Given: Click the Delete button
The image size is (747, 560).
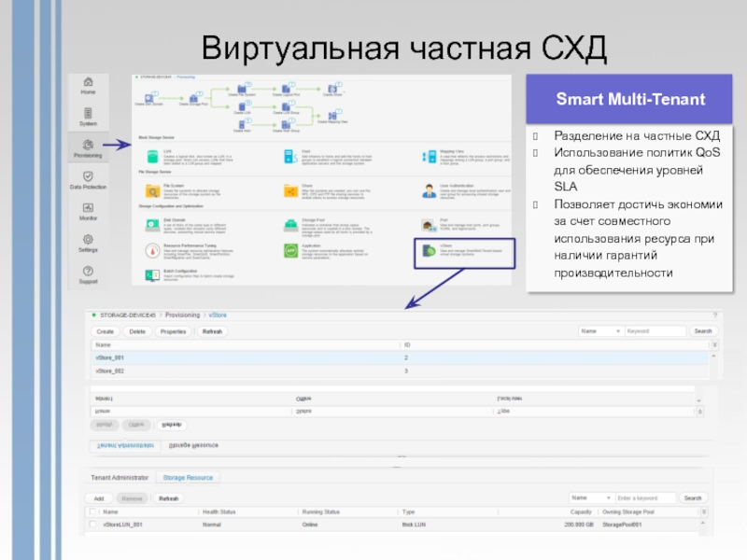Looking at the screenshot, I should coord(137,331).
